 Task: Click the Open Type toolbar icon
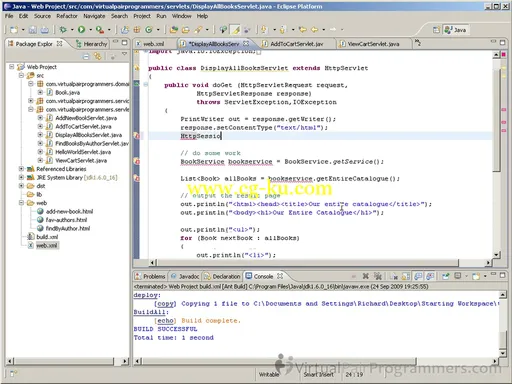click(173, 30)
